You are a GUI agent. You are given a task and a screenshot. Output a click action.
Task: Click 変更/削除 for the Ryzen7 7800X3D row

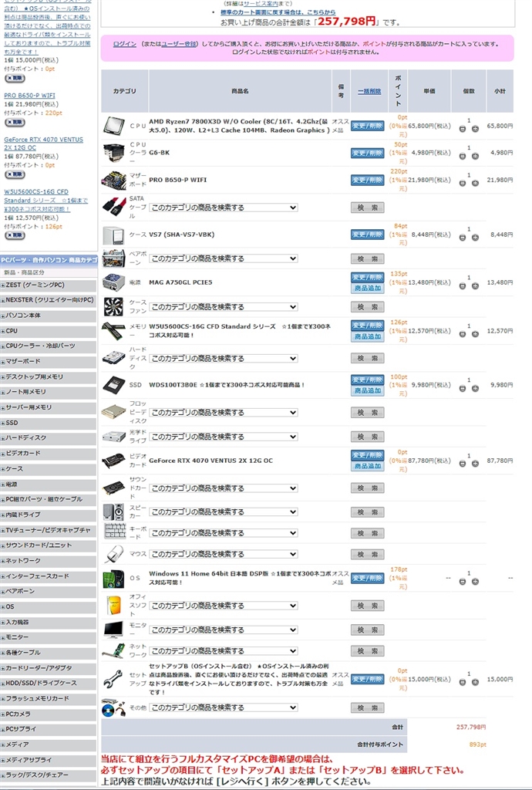[368, 126]
